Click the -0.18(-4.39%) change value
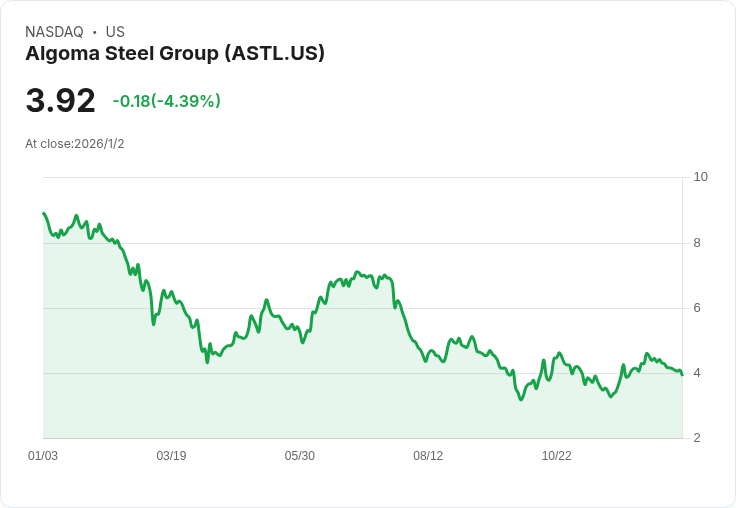 (x=166, y=101)
